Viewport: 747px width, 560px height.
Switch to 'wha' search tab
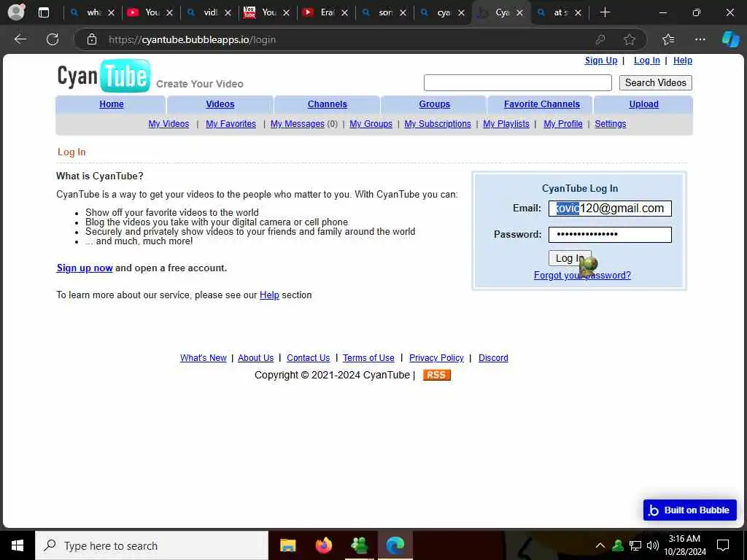(93, 13)
